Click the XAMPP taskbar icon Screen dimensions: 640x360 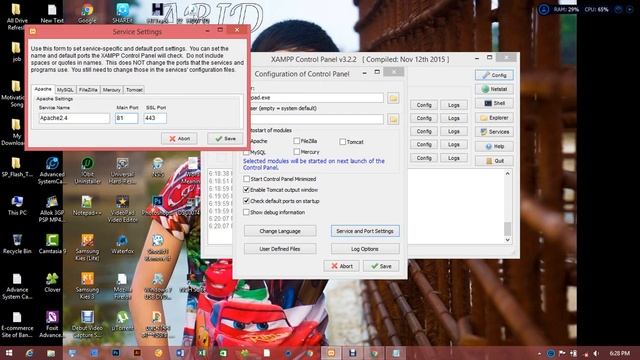[331, 353]
